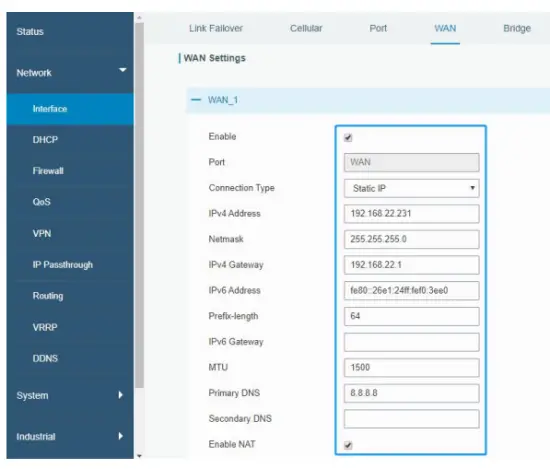This screenshot has width=550, height=469.
Task: Expand the System menu arrow
Action: point(121,395)
